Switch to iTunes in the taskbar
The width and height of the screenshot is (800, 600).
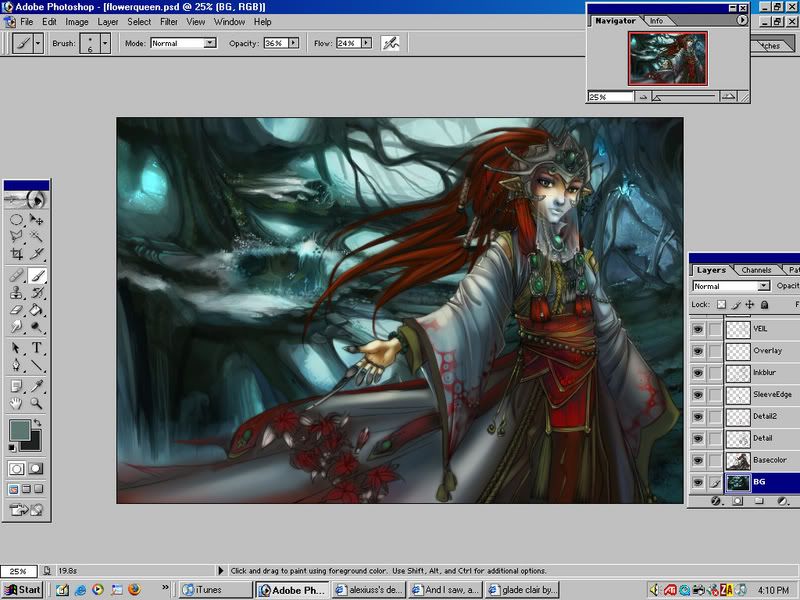[216, 590]
